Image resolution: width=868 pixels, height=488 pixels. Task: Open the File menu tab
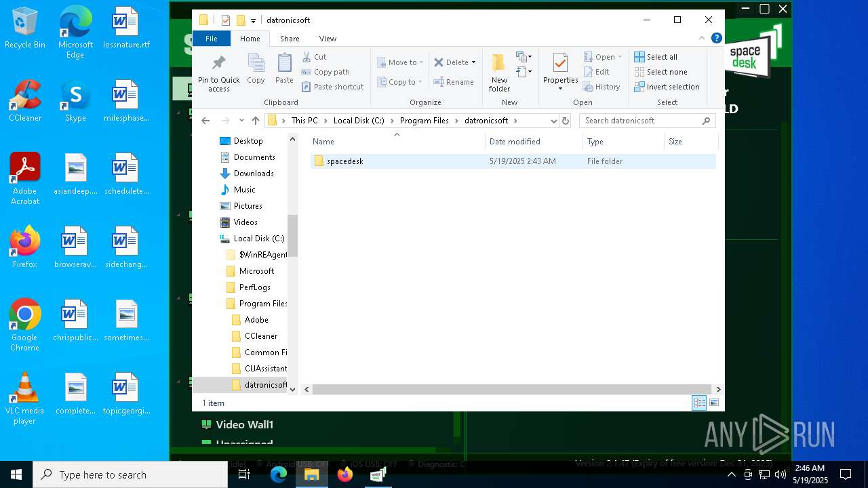(x=212, y=39)
